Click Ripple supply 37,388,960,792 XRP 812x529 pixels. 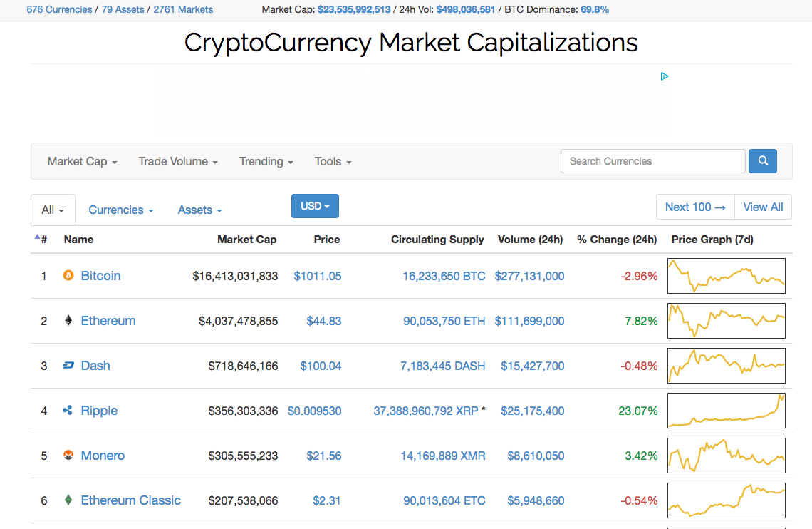(x=426, y=411)
